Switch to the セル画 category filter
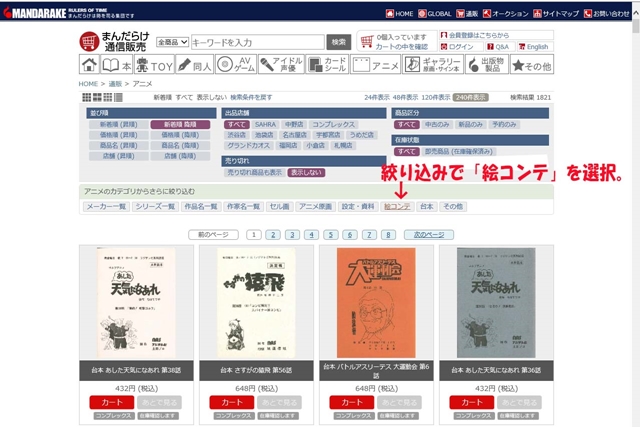The image size is (640, 427). point(279,206)
